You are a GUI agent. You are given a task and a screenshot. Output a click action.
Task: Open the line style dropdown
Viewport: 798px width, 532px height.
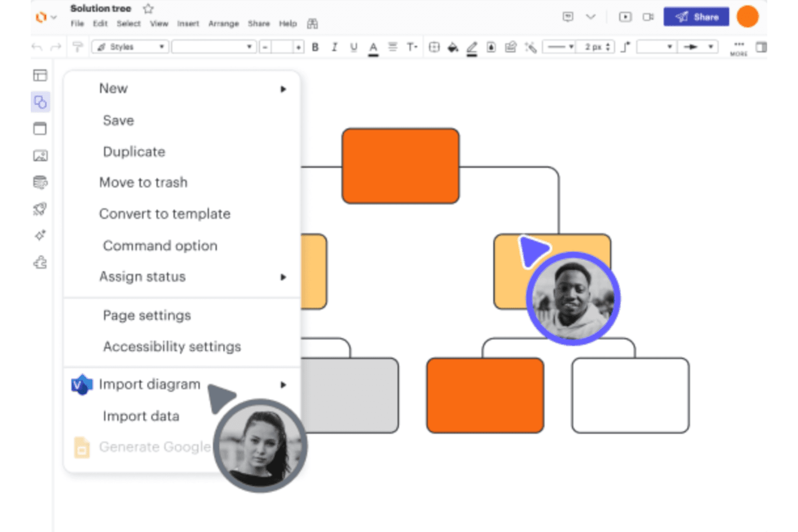[559, 47]
